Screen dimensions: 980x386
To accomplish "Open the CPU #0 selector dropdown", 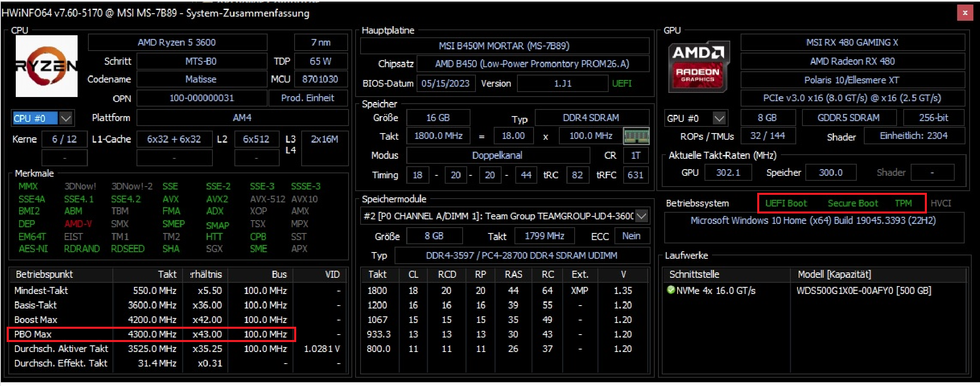I will [66, 119].
